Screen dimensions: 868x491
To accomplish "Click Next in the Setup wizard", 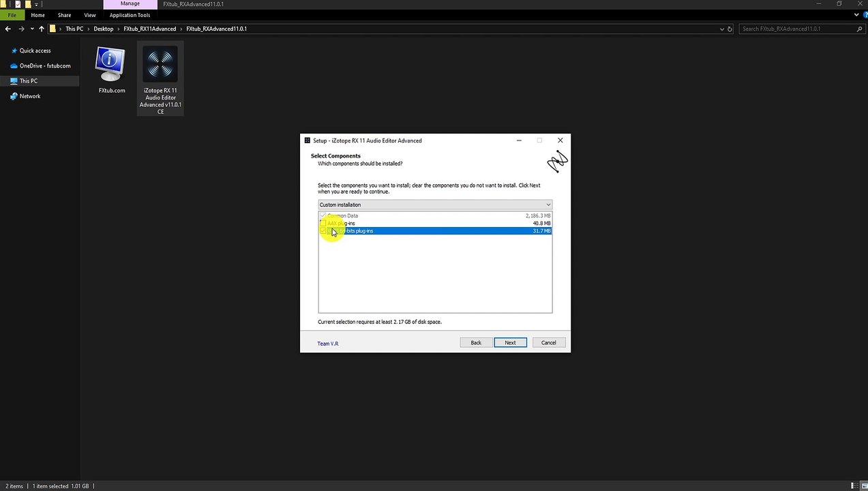I will tap(510, 342).
